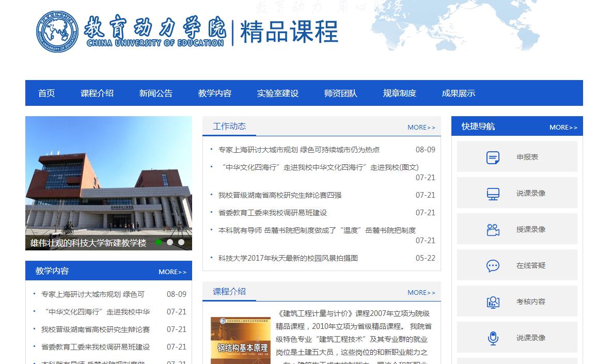
Task: Switch to the third slideshow indicator dot
Action: point(181,241)
